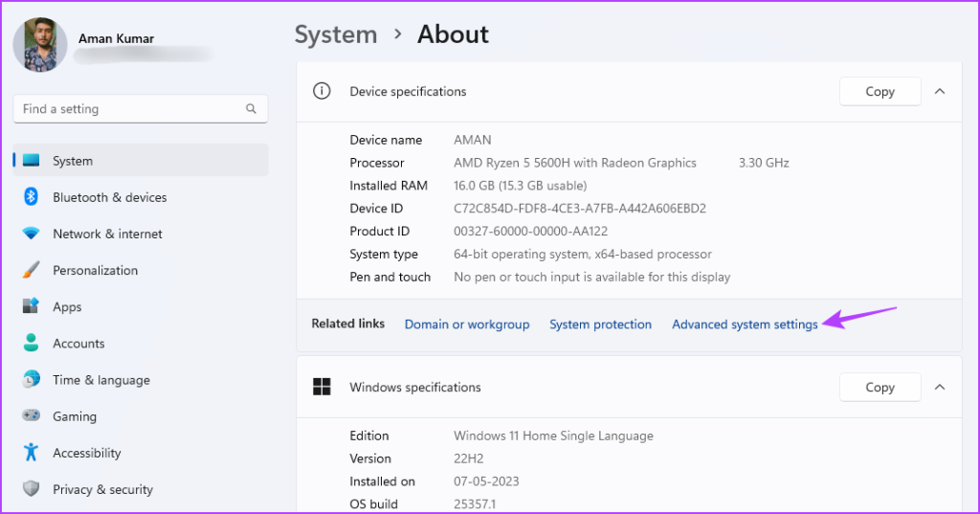Open the System protection link

tap(600, 324)
